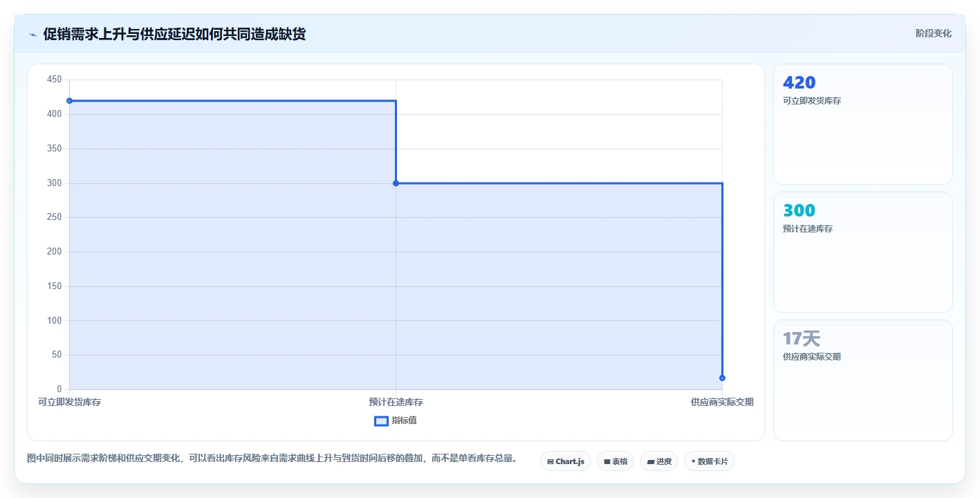Click the 预计在途库存 card label
980x498 pixels.
(x=808, y=229)
